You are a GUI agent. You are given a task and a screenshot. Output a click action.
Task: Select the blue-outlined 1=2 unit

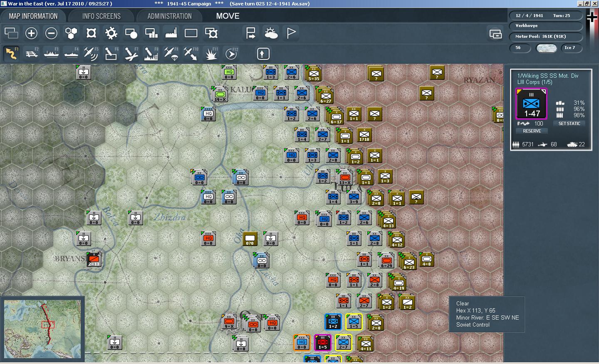click(x=333, y=322)
